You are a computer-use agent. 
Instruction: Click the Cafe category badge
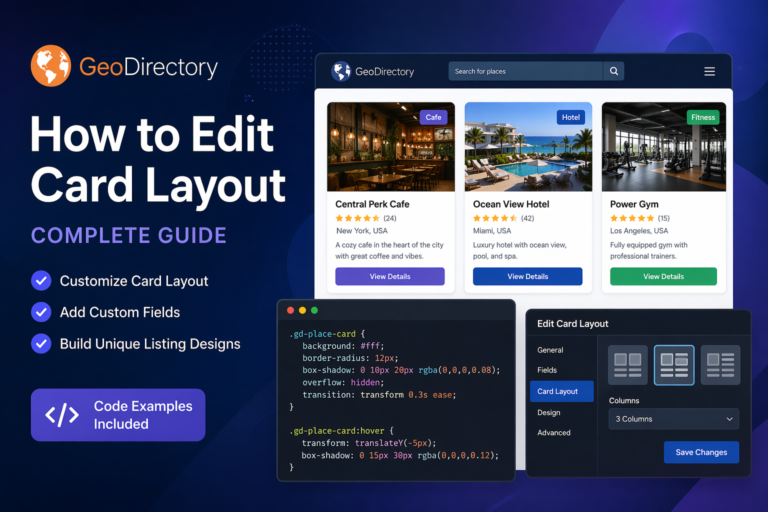pos(433,117)
